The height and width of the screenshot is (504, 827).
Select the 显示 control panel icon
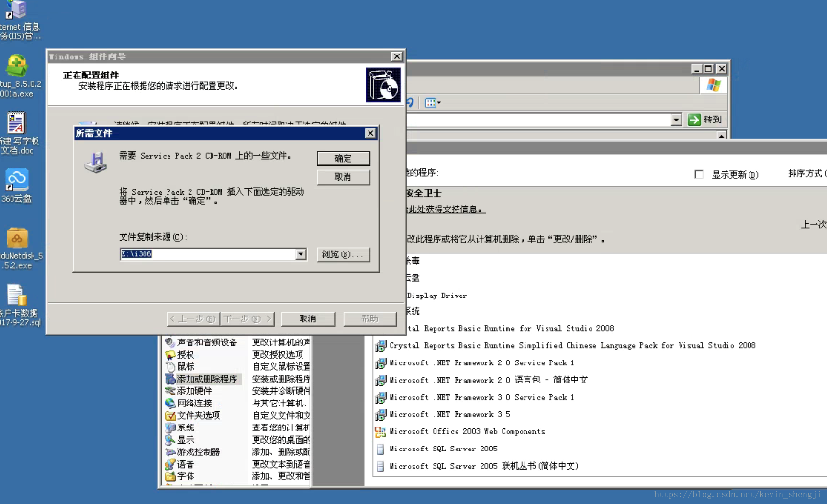point(180,440)
